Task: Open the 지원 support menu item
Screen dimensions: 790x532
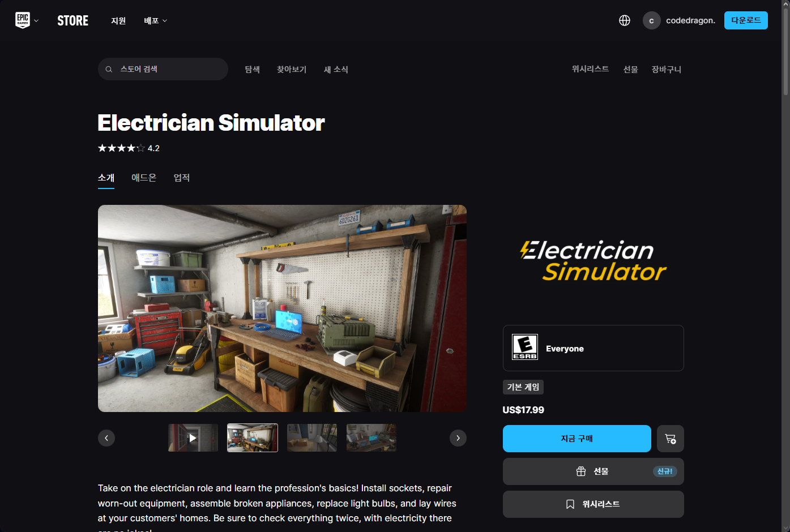Action: 118,21
